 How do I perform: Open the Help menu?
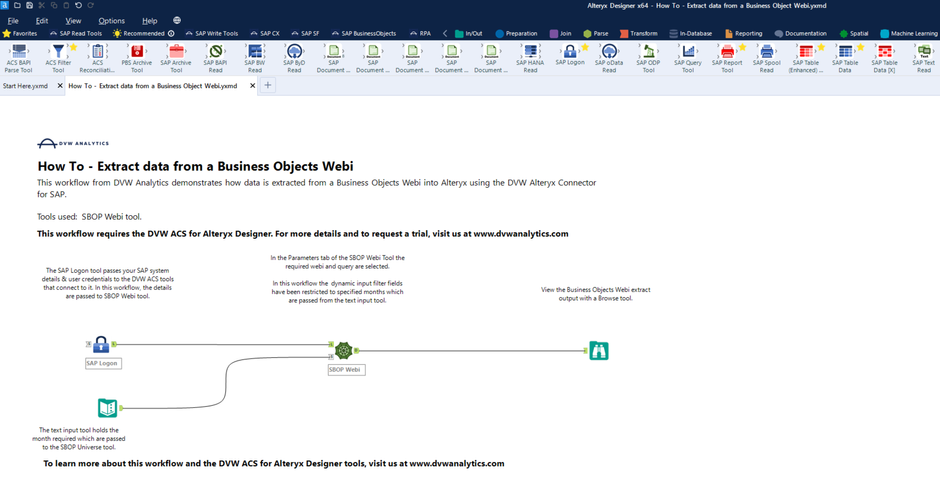click(150, 20)
